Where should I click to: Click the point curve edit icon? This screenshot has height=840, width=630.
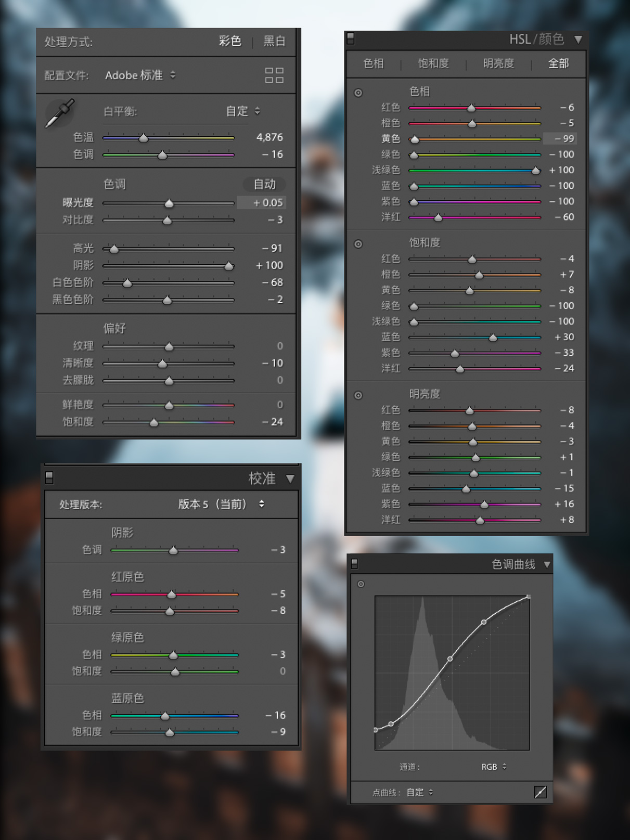(540, 792)
